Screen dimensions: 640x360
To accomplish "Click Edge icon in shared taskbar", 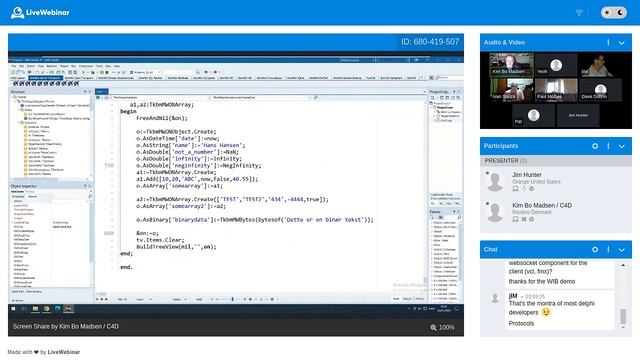I will tap(58, 309).
